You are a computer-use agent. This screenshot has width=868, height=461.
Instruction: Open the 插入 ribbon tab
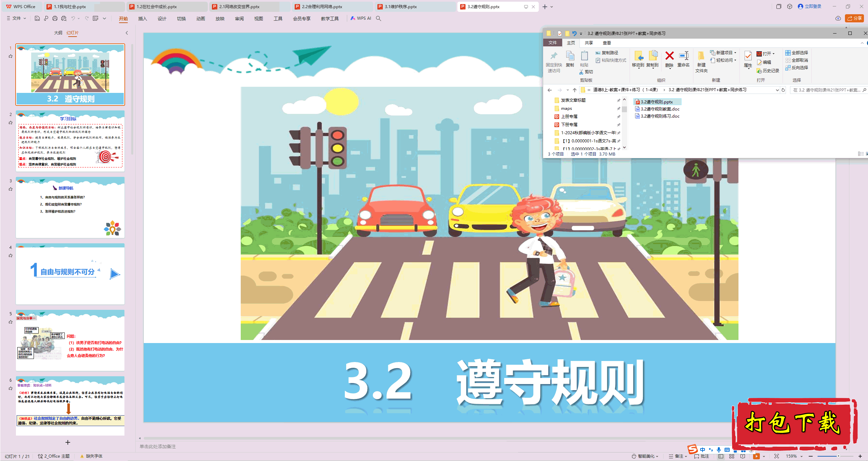pos(142,19)
